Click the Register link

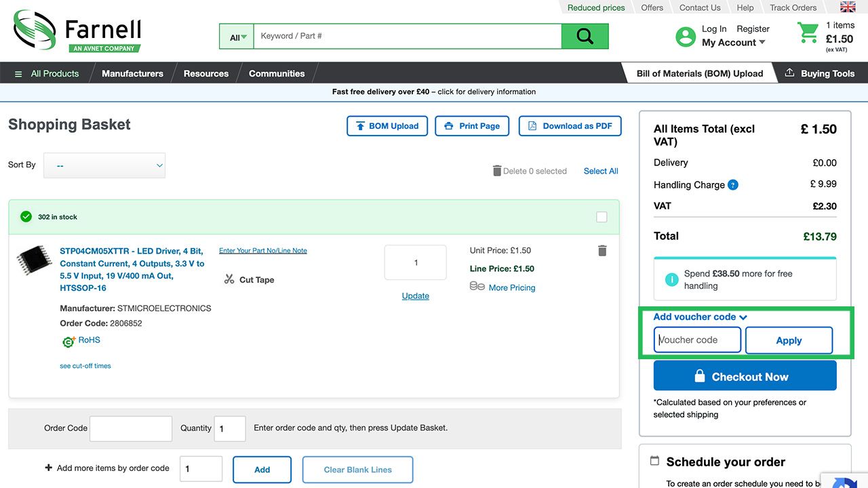[x=753, y=28]
